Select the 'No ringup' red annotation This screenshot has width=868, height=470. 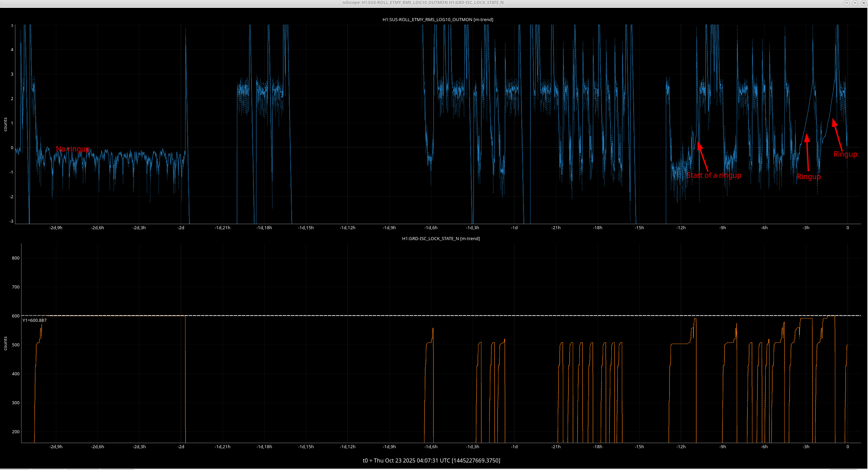73,149
